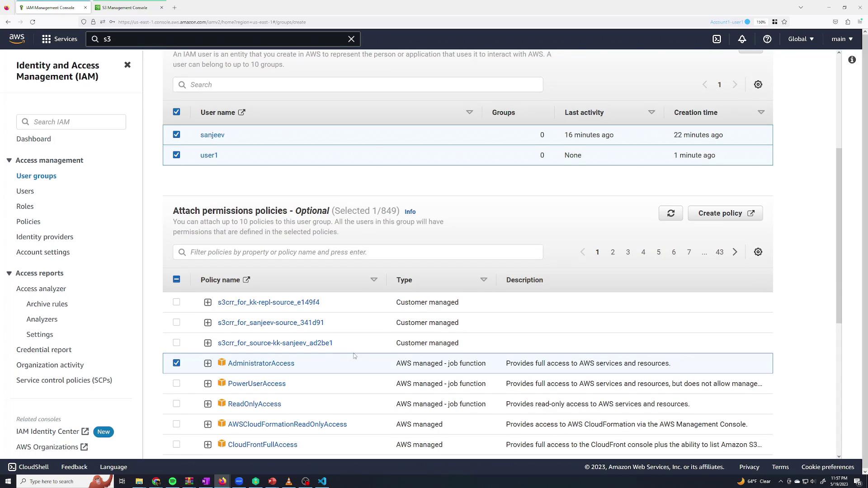Open the notifications bell icon
Viewport: 868px width, 488px height.
[742, 39]
